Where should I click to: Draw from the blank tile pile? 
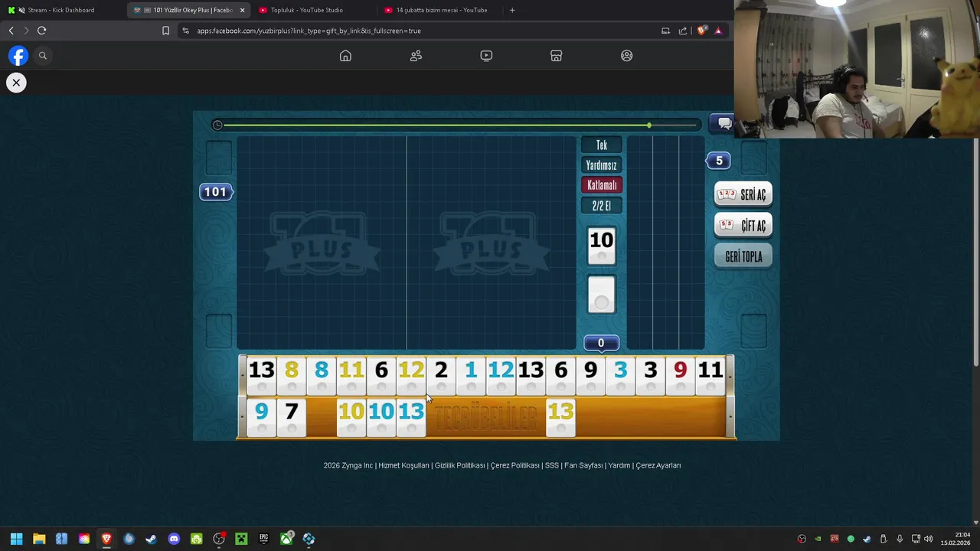(601, 295)
